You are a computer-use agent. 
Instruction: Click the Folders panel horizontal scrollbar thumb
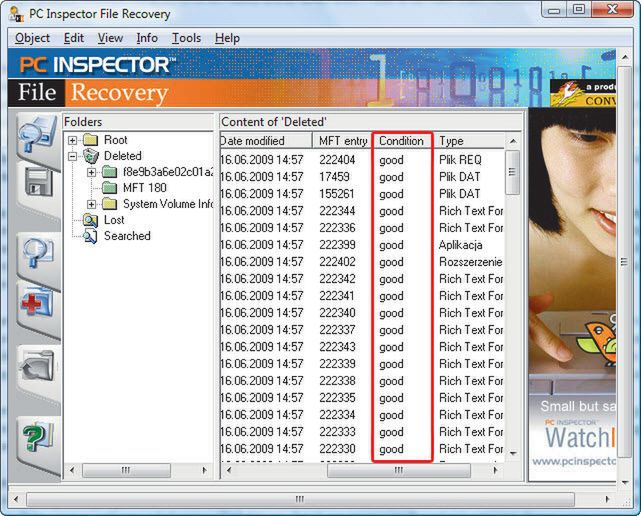(x=126, y=471)
